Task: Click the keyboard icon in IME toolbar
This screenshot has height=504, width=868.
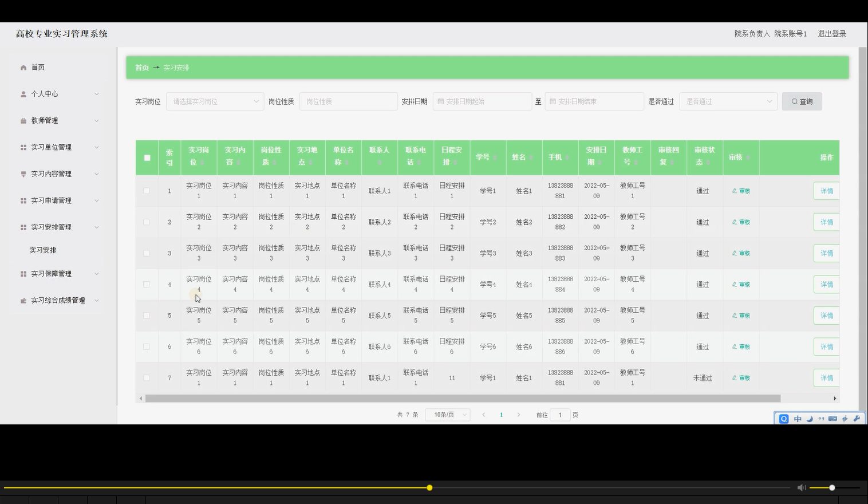Action: (x=833, y=419)
